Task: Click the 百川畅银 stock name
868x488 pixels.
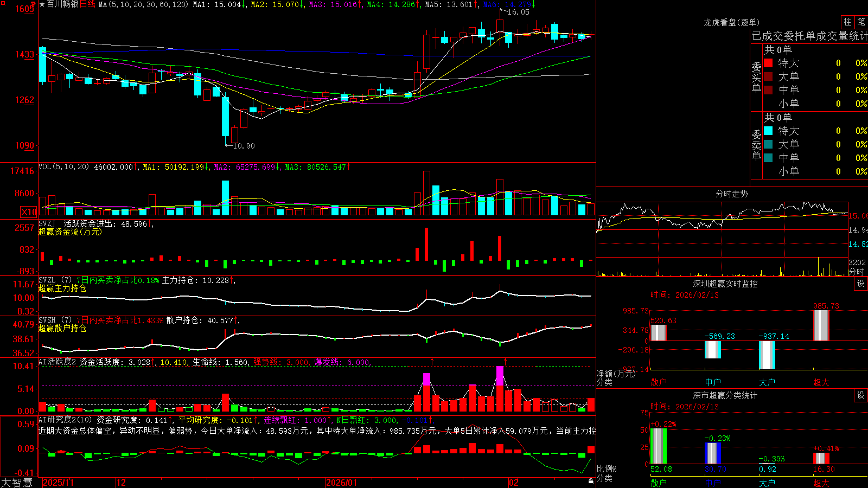Action: 63,4
